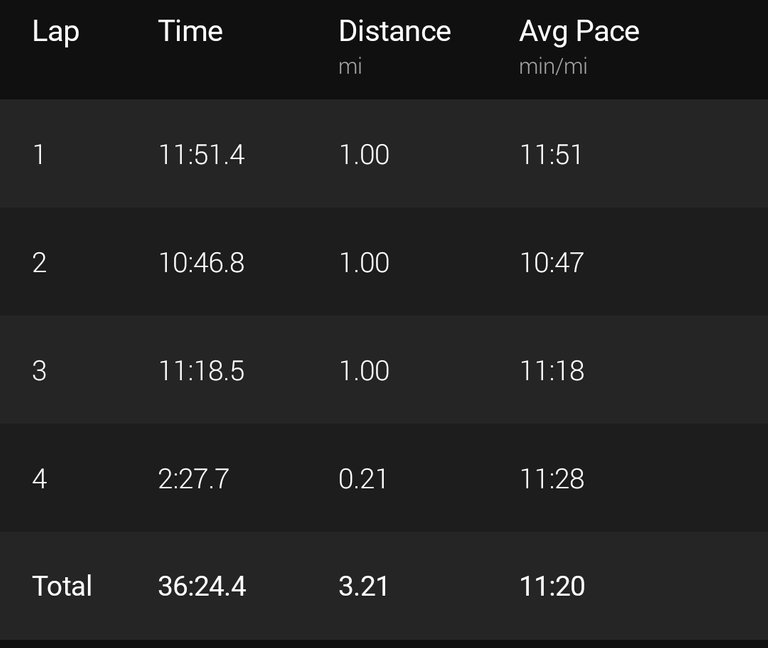Click total distance 3.21
768x648 pixels.
(x=363, y=586)
